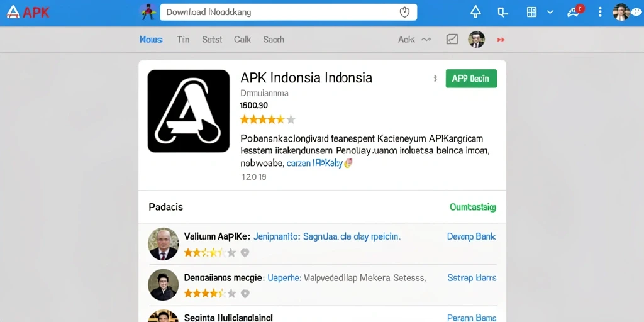Open the three-dot vertical menu
The height and width of the screenshot is (322, 644).
point(600,12)
